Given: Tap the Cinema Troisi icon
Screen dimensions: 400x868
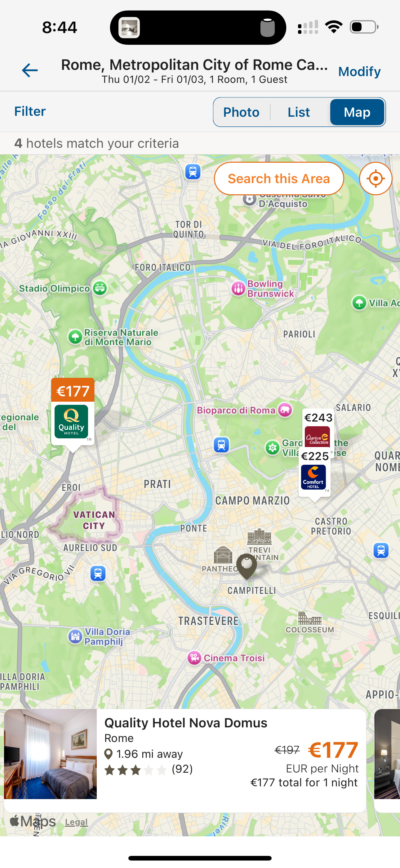Looking at the screenshot, I should point(194,658).
